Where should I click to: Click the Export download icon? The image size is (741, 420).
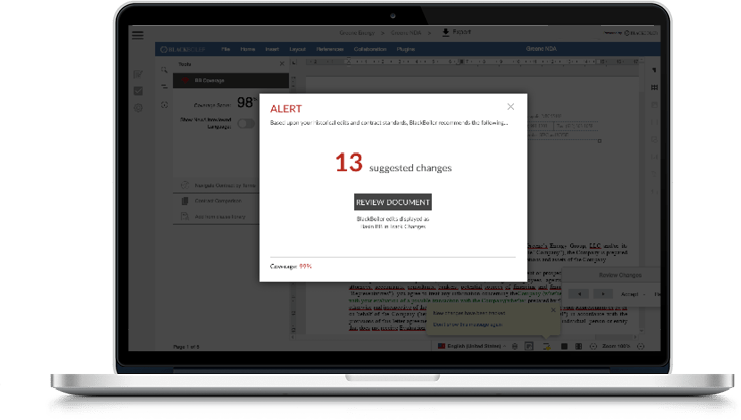446,32
